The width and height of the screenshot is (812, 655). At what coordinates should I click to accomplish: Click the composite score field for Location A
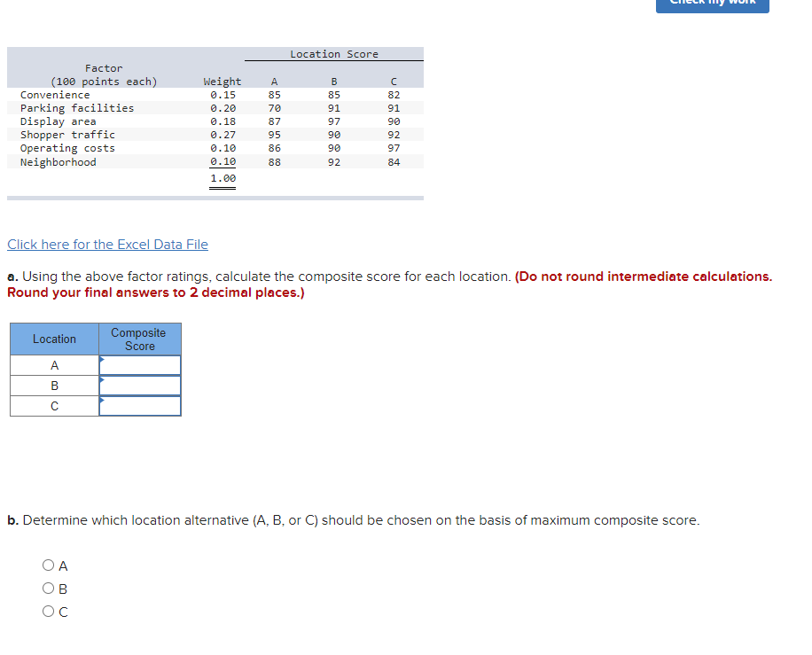(142, 364)
